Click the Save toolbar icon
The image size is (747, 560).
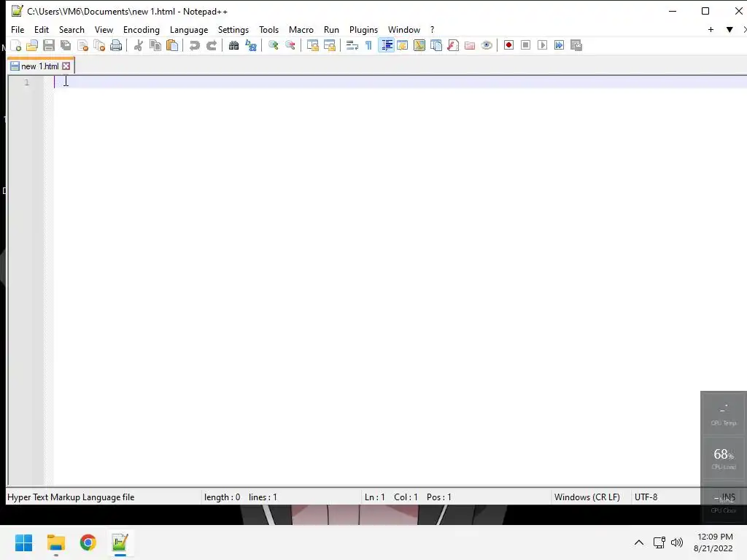[49, 45]
